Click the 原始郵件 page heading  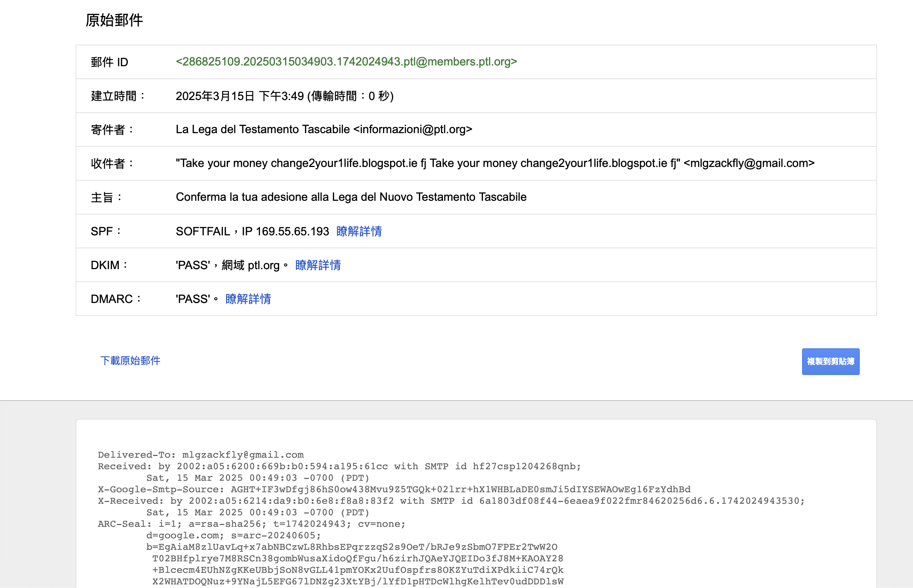[x=114, y=20]
